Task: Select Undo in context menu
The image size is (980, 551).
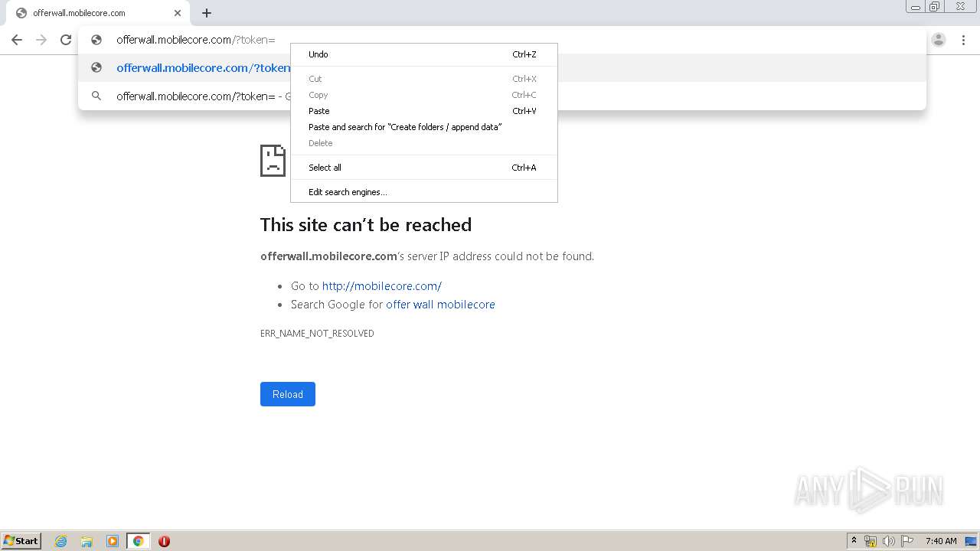Action: click(423, 54)
